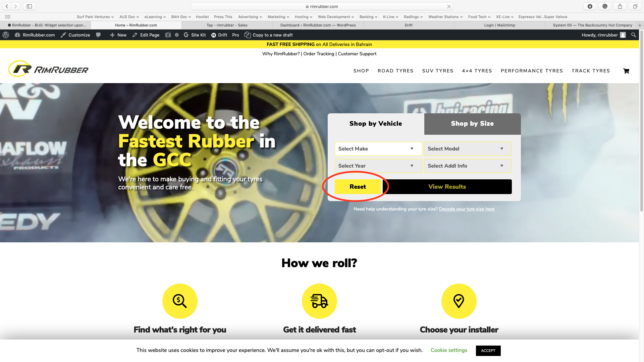Open the Banking bookmarks folder
644x362 pixels.
pyautogui.click(x=368, y=17)
